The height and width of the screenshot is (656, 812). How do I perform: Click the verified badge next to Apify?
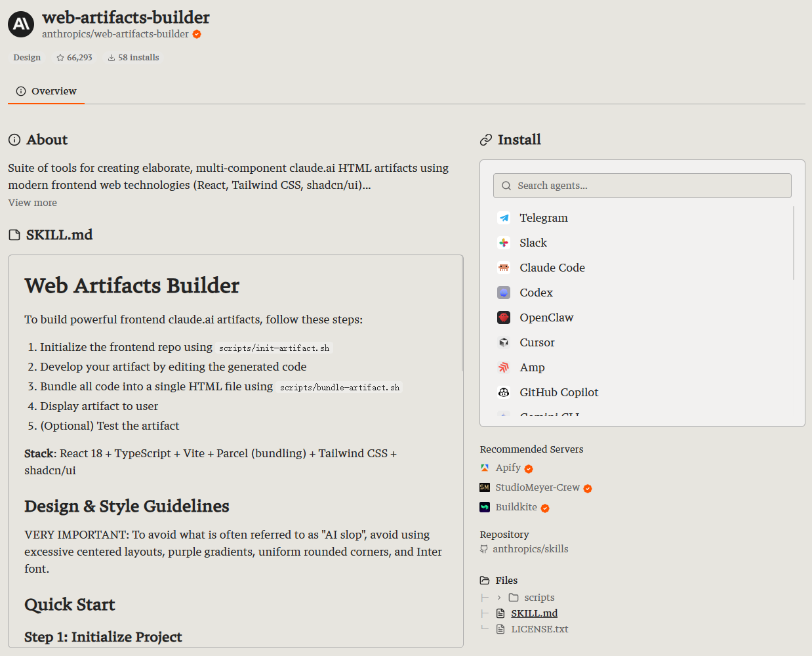(529, 469)
